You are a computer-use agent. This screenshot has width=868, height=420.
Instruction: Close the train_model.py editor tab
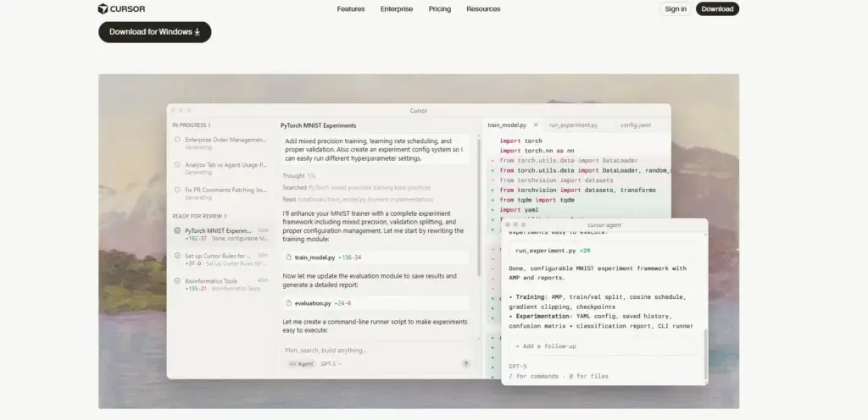coord(536,124)
